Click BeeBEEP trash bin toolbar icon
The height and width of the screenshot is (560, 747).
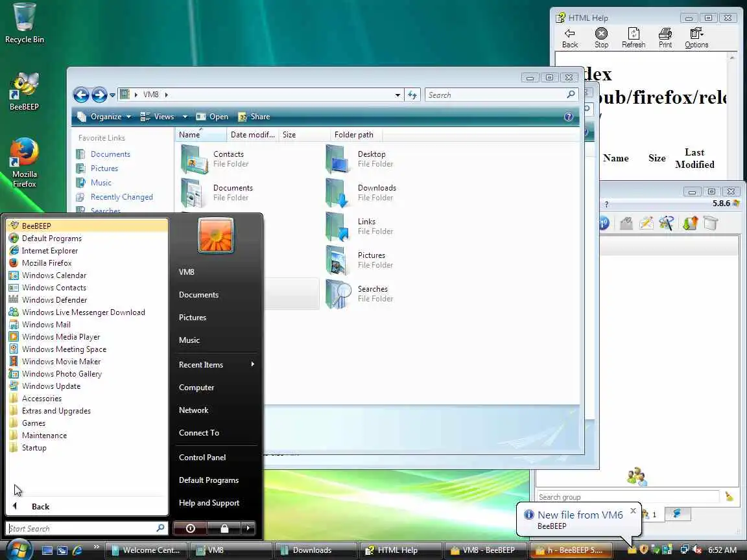coord(710,223)
